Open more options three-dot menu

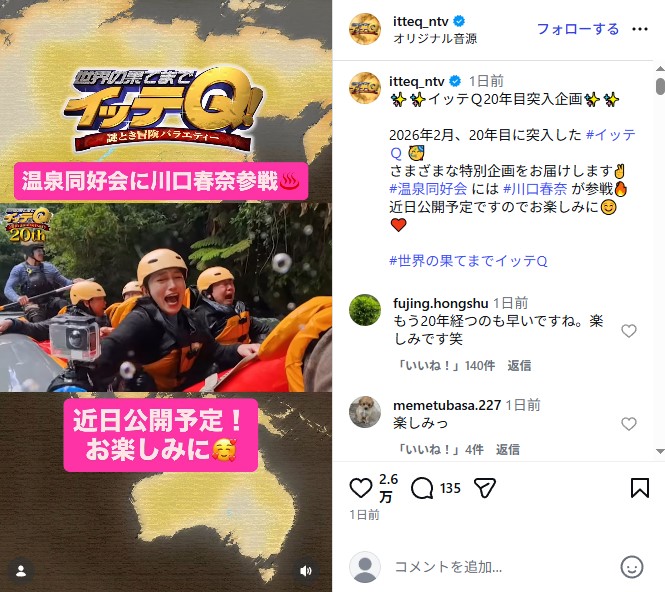pos(640,29)
